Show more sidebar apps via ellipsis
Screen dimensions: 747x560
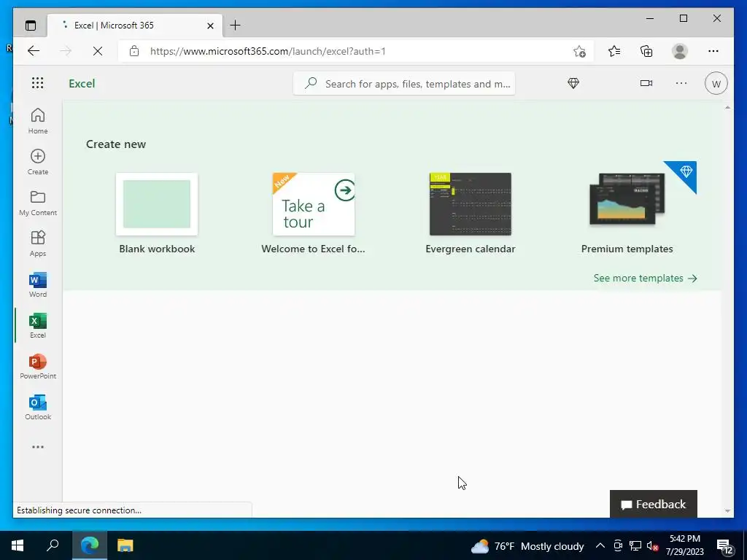tap(38, 447)
